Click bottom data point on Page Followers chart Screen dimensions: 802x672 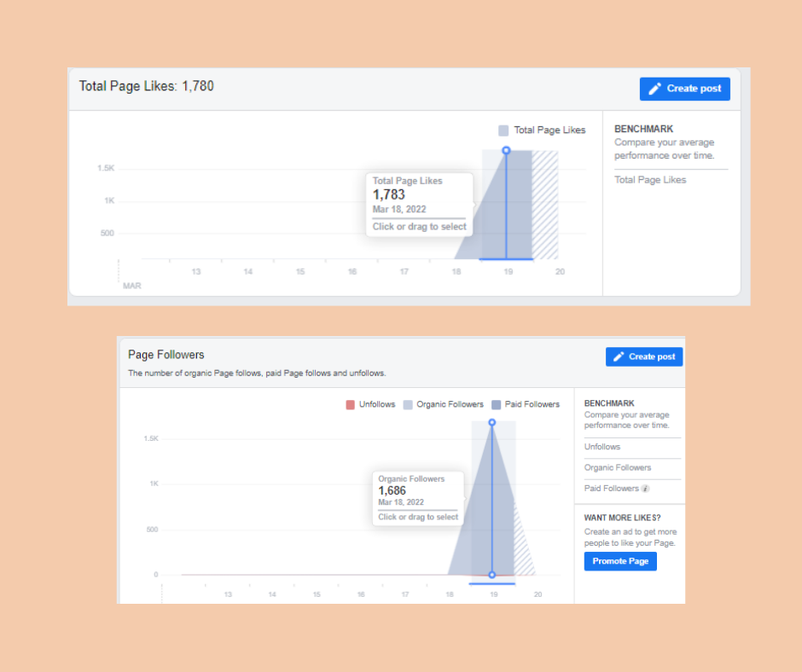[492, 575]
